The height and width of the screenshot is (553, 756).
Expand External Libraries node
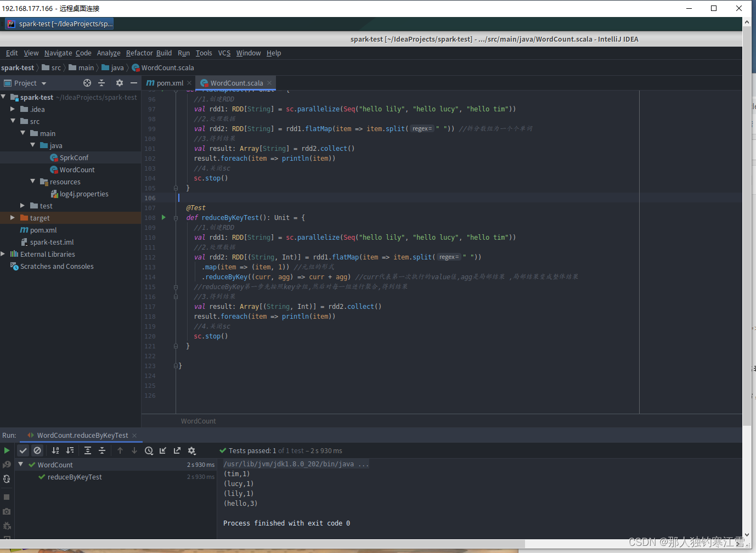click(3, 254)
